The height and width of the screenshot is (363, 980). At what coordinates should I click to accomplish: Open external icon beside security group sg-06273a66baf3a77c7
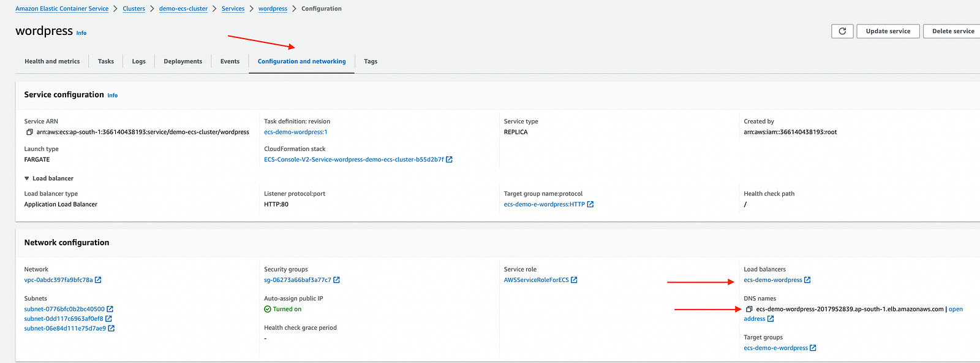pyautogui.click(x=336, y=280)
